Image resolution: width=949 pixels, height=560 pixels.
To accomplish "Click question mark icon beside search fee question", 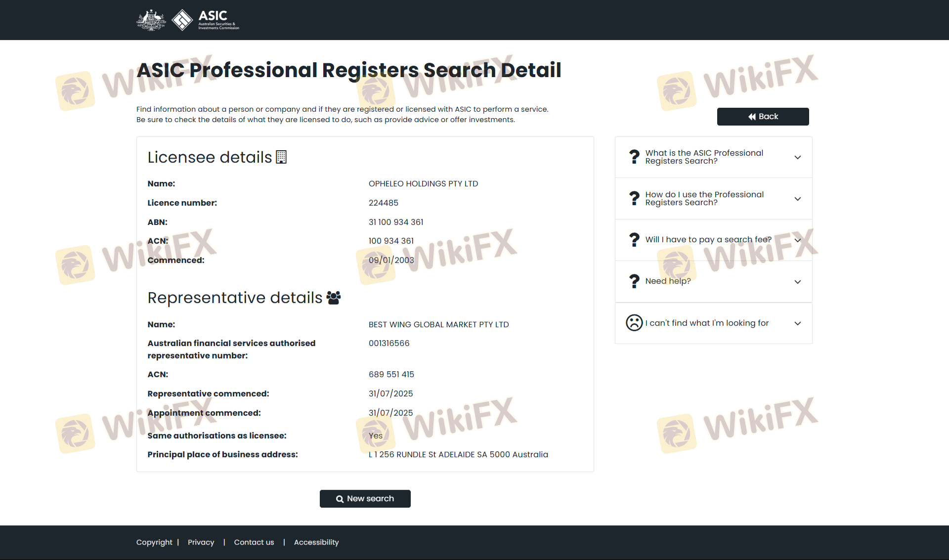I will pos(634,240).
